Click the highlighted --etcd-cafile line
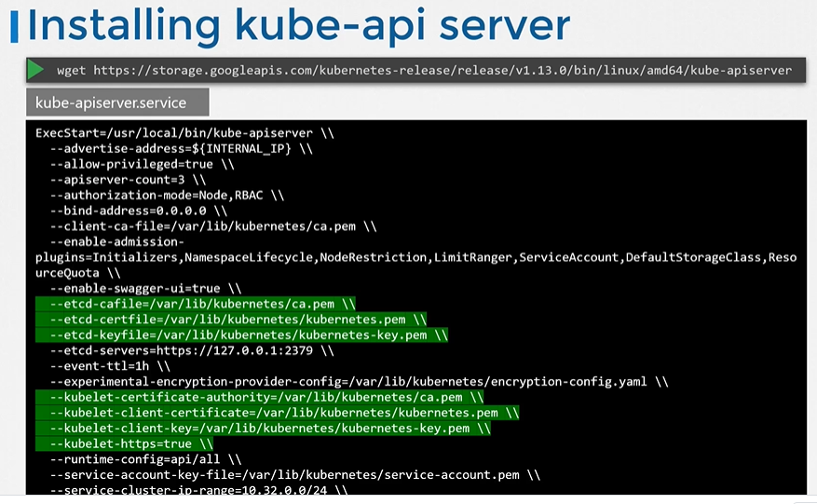 click(x=196, y=304)
